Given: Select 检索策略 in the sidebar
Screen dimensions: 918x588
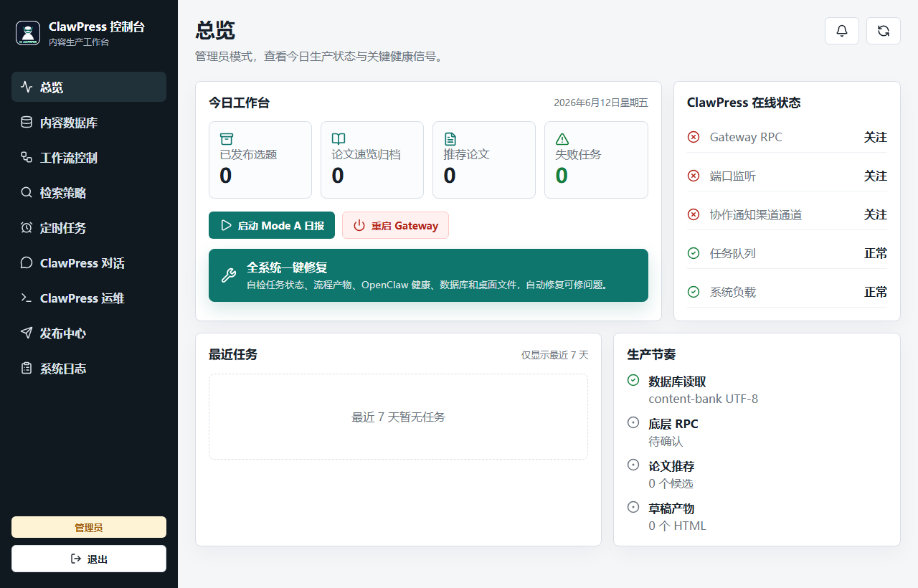Looking at the screenshot, I should pyautogui.click(x=89, y=192).
